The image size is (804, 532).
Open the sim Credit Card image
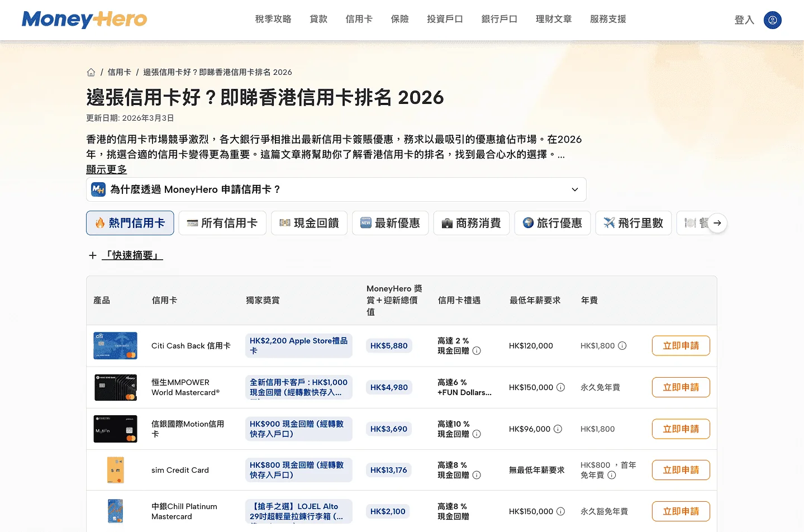click(x=115, y=470)
